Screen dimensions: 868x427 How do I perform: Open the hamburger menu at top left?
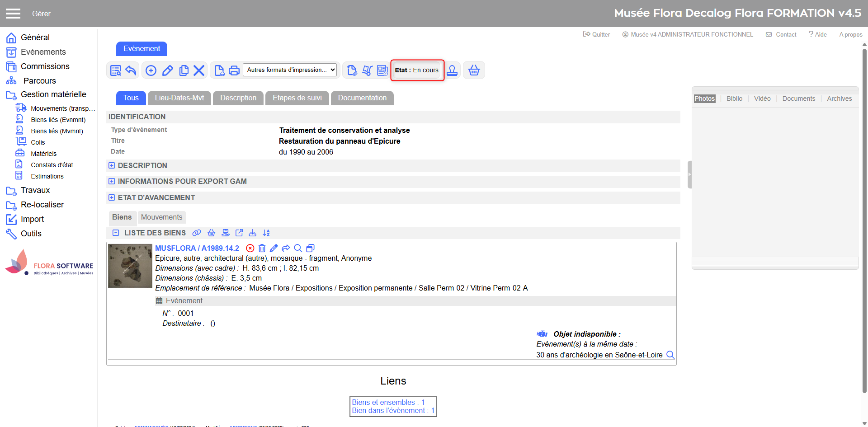click(13, 14)
